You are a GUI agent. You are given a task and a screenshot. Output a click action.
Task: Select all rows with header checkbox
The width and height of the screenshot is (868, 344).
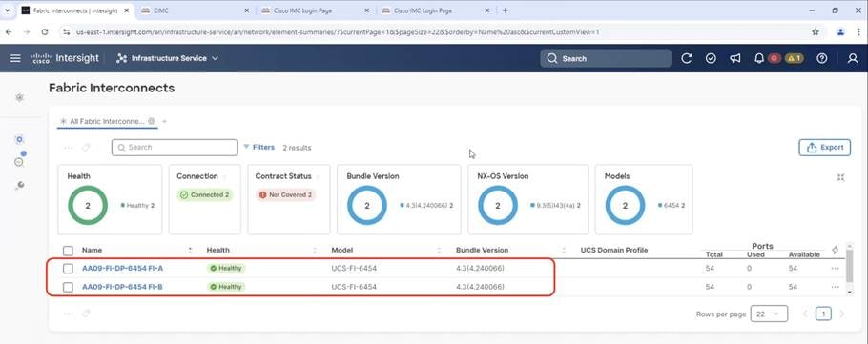(68, 251)
